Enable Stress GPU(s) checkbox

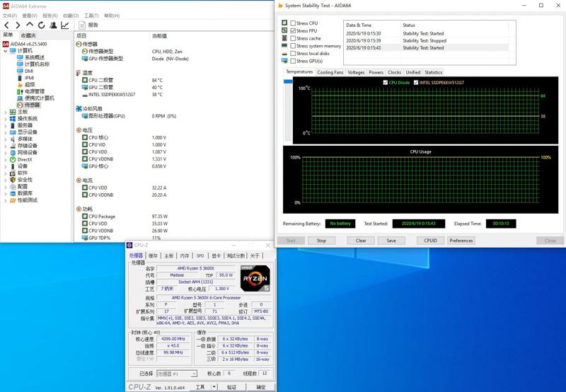pos(293,61)
